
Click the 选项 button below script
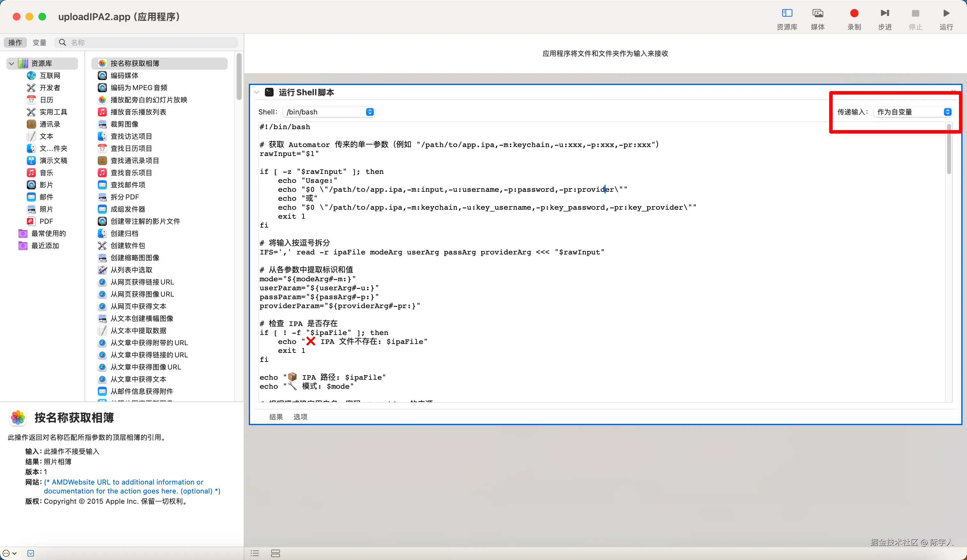[x=300, y=417]
